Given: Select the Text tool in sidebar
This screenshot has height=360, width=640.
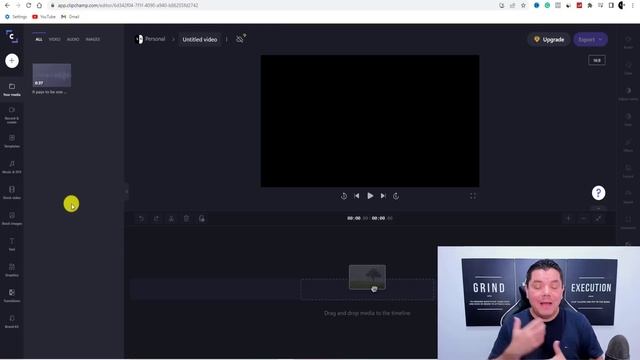Looking at the screenshot, I should pyautogui.click(x=12, y=244).
